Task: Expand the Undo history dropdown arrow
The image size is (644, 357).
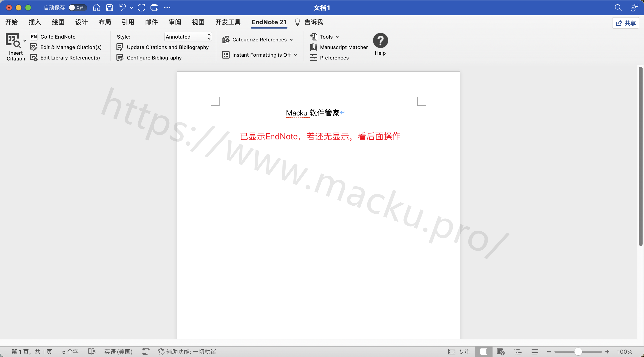Action: pos(131,8)
